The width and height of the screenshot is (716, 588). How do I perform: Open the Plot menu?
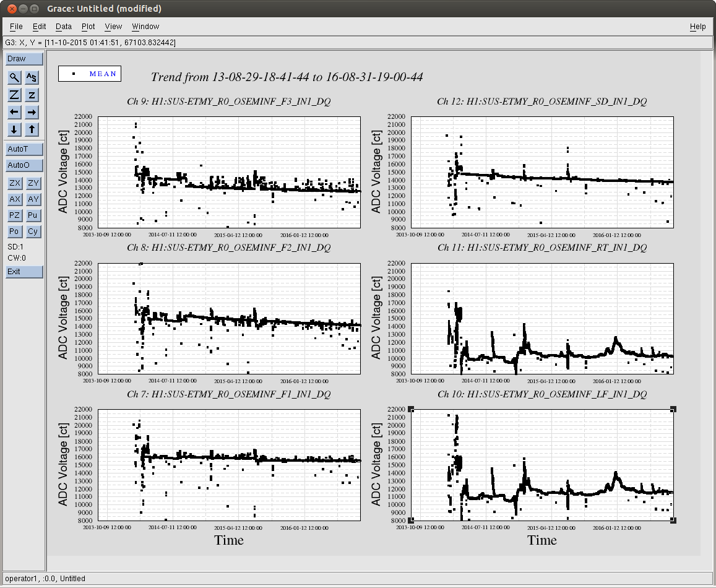tap(88, 27)
